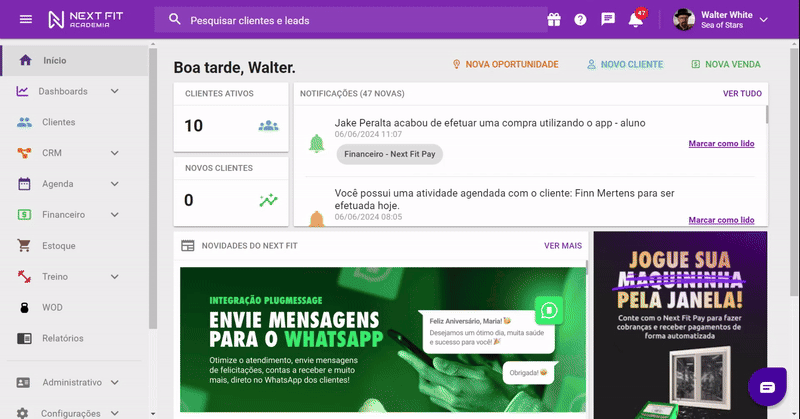Click the gift icon in top bar
The image size is (800, 419).
[554, 19]
